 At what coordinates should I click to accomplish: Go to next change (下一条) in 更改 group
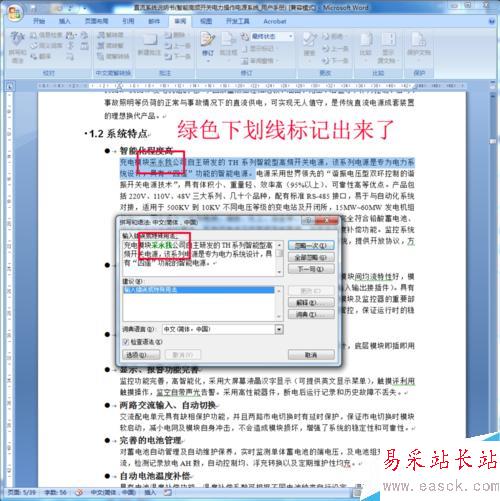(x=335, y=60)
